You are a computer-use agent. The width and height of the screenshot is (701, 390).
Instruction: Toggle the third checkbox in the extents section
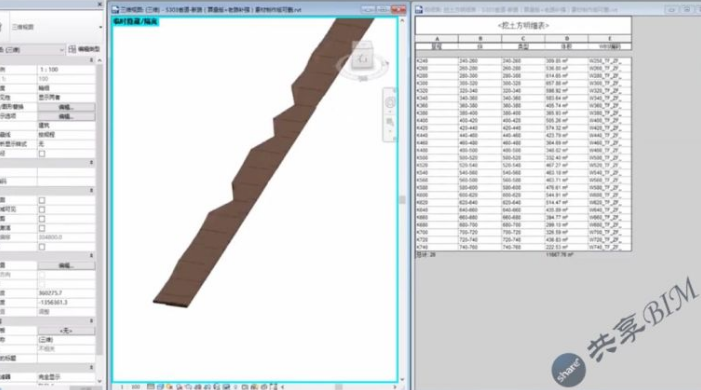coord(42,219)
